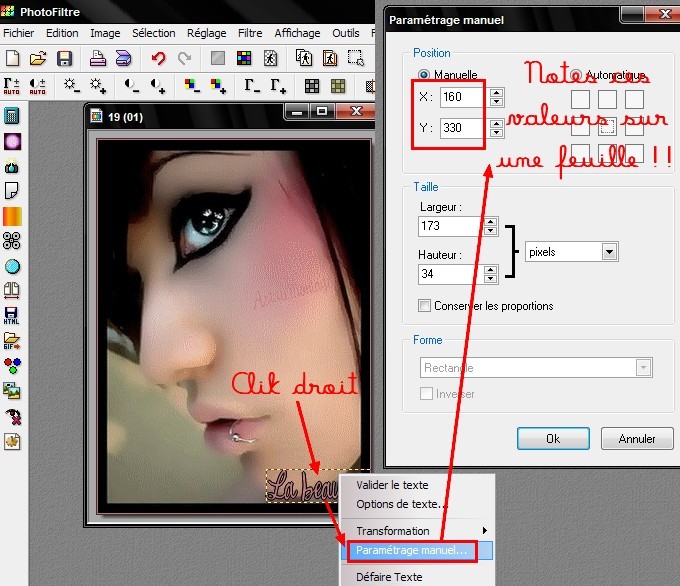
Task: Click the Gamma minus icon
Action: [252, 85]
